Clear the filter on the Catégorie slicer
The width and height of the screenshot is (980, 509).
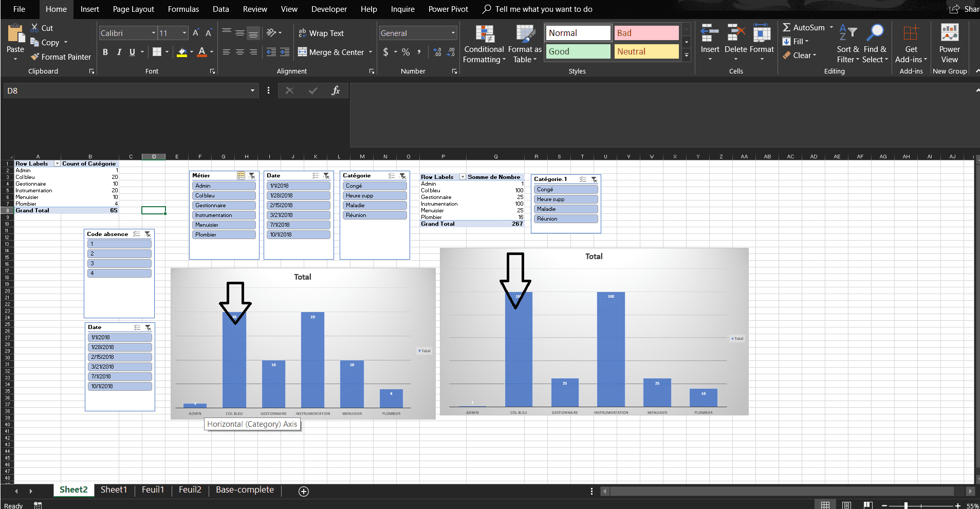point(403,176)
